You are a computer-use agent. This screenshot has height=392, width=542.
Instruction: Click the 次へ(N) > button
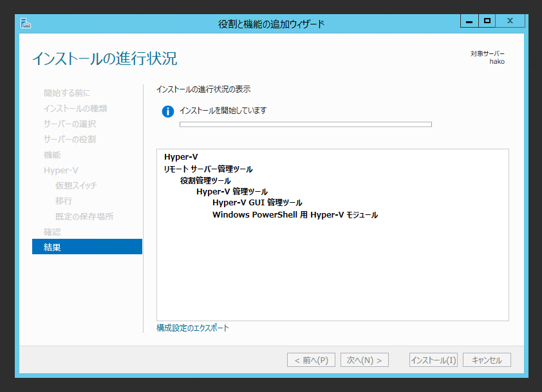pyautogui.click(x=364, y=360)
